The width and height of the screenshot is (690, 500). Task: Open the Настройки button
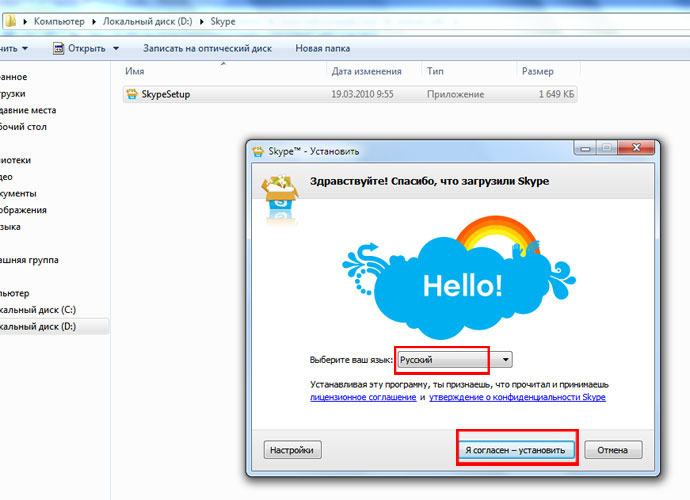(292, 450)
